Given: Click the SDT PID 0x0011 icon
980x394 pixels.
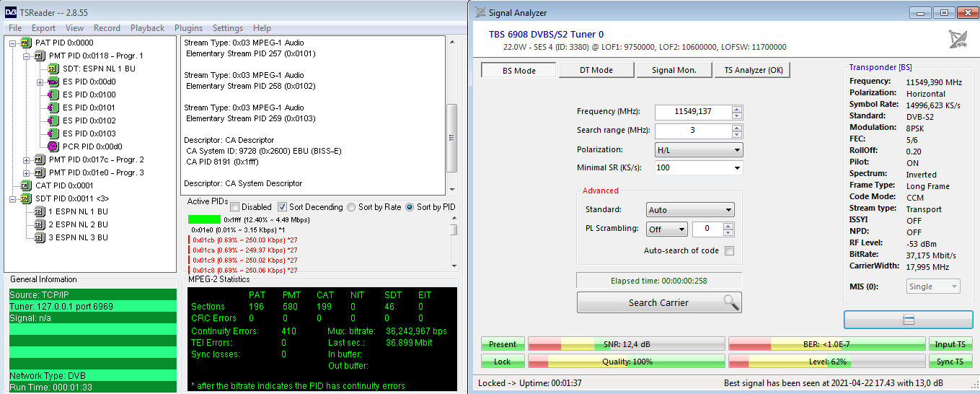Looking at the screenshot, I should pyautogui.click(x=27, y=198).
